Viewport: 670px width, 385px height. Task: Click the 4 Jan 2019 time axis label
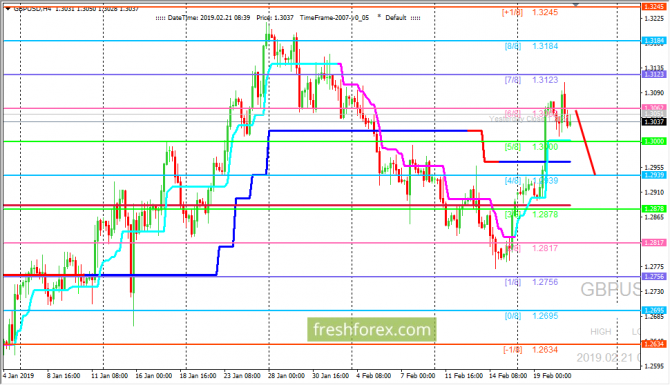point(18,376)
